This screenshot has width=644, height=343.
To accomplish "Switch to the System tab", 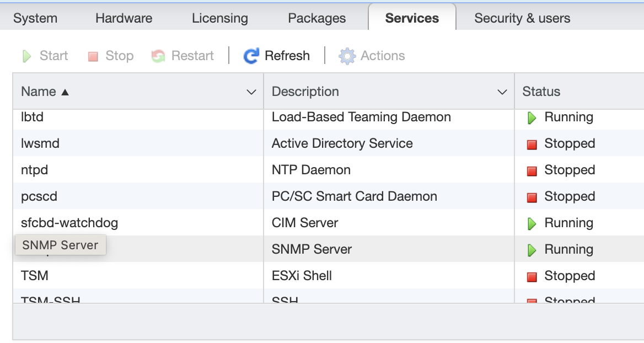I will point(35,18).
